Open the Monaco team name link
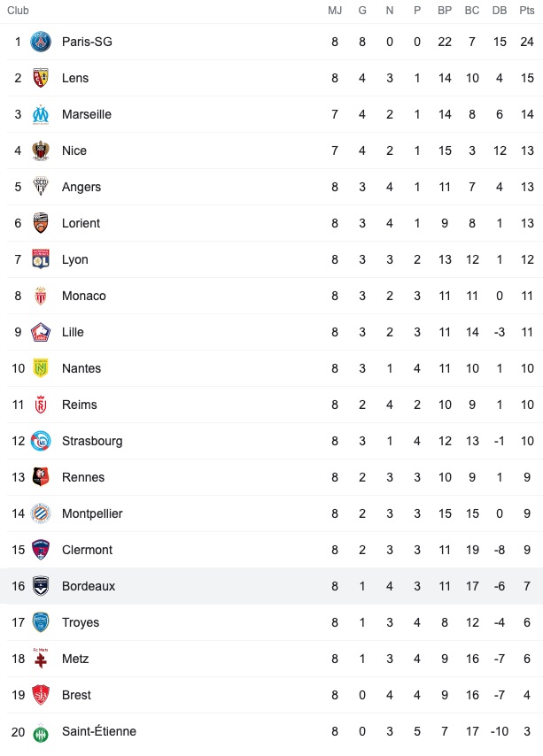543x756 pixels. (84, 296)
